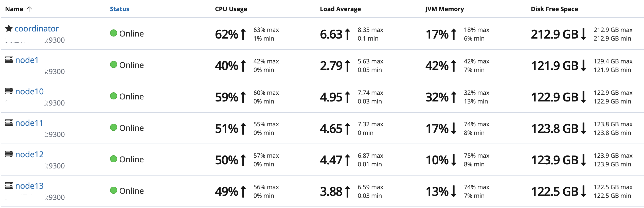Click the server icon next to node12
This screenshot has width=644, height=208.
pos(9,154)
